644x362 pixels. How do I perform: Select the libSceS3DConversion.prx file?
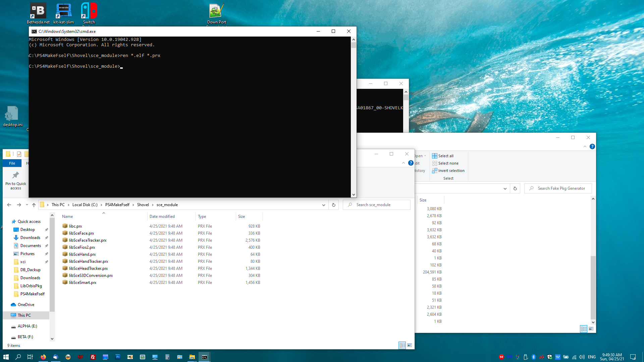pos(91,276)
